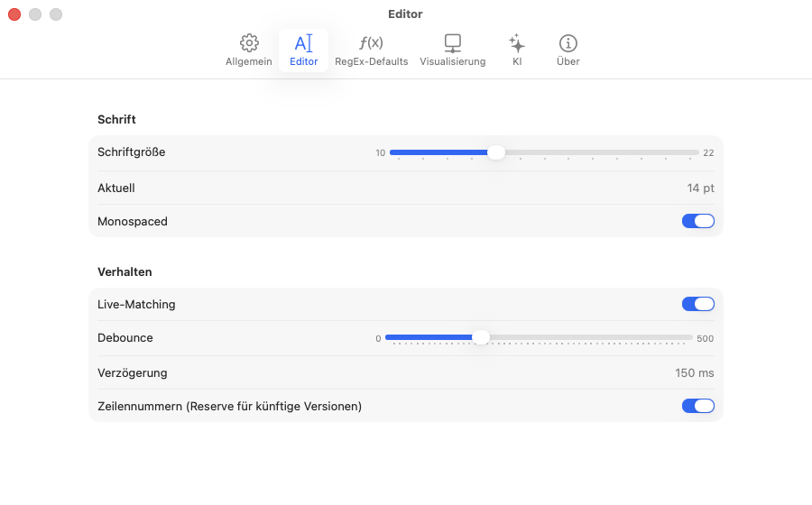Click the 500 maximum debounce label

tap(706, 338)
